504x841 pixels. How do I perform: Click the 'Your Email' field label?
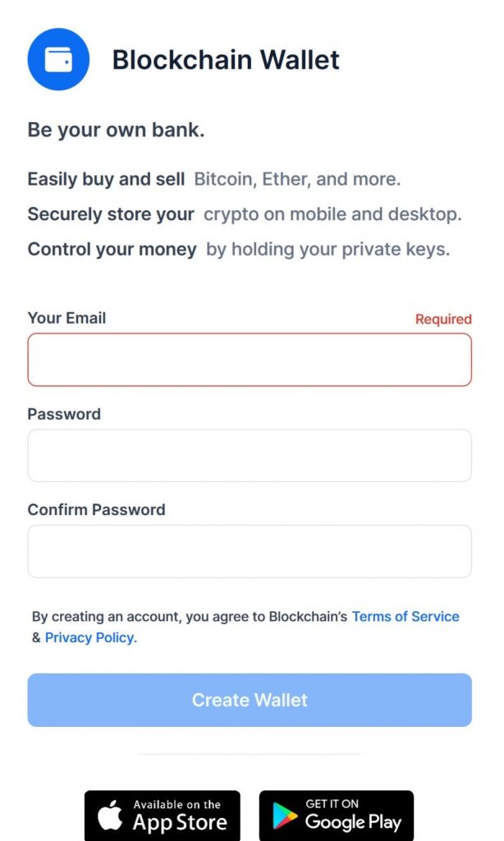click(x=67, y=318)
